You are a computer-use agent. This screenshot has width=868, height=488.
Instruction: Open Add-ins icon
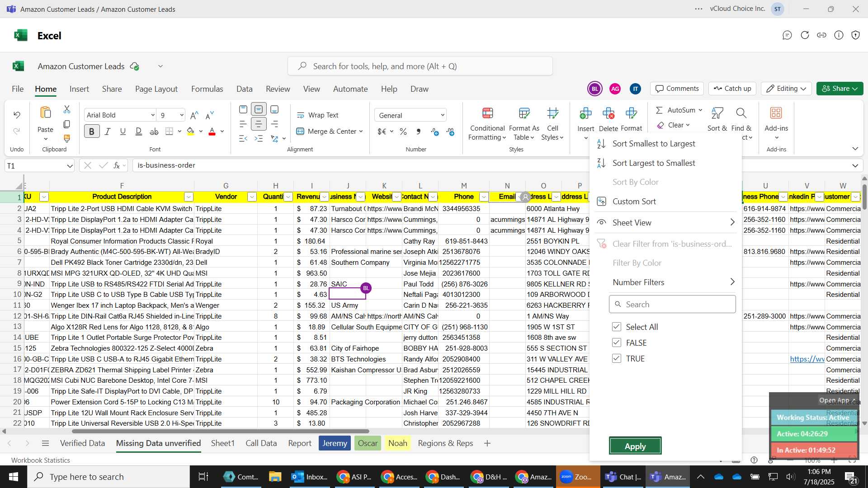click(x=776, y=113)
